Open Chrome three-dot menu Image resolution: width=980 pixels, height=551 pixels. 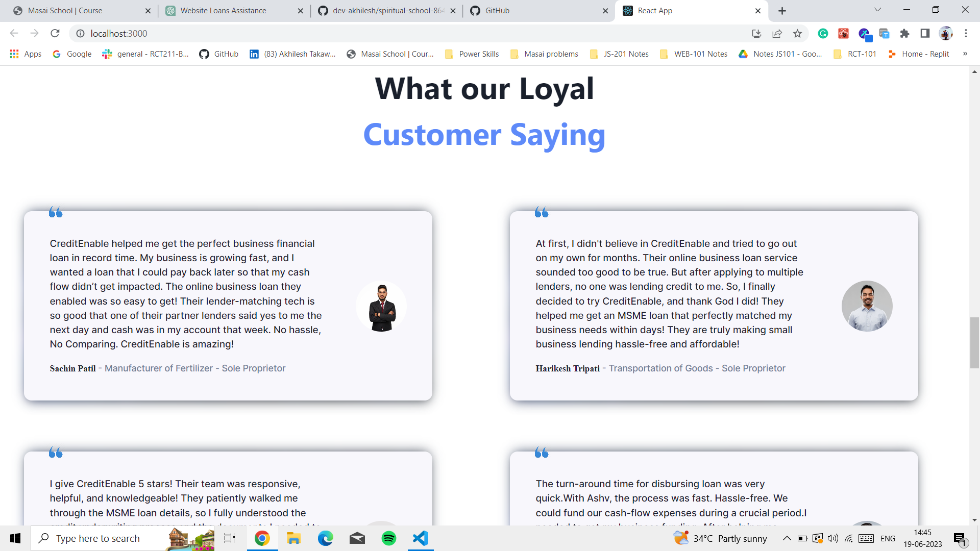coord(966,33)
